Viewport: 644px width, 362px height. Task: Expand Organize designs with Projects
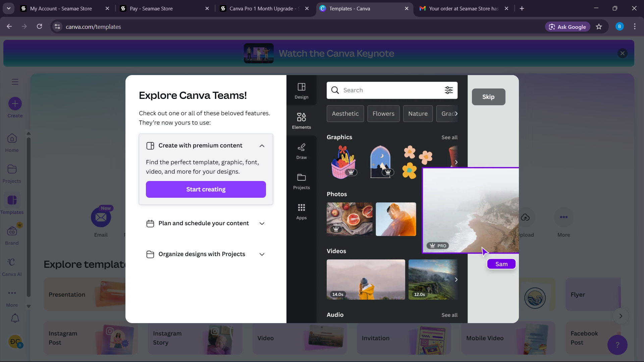[262, 254]
